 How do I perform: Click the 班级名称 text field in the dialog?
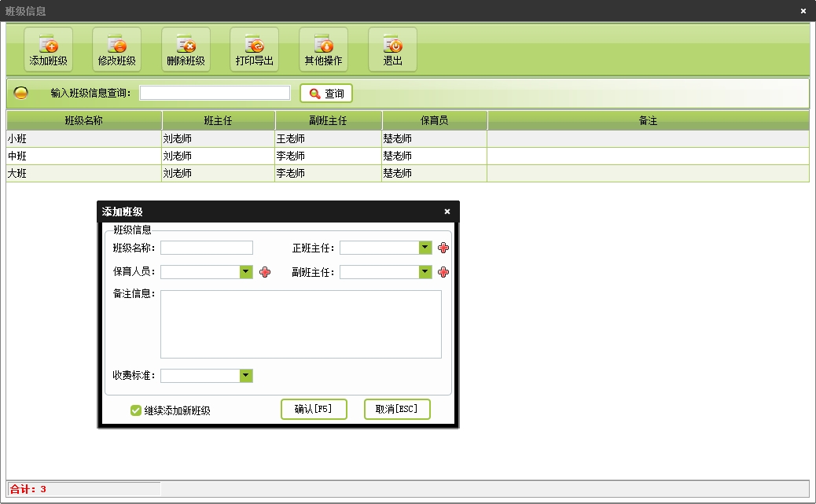click(x=207, y=248)
